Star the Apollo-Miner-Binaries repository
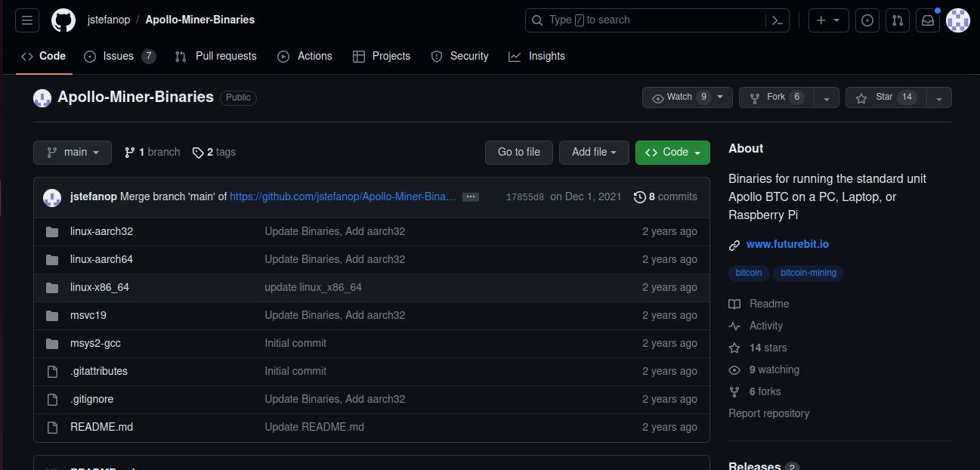The width and height of the screenshot is (980, 470). 875,97
